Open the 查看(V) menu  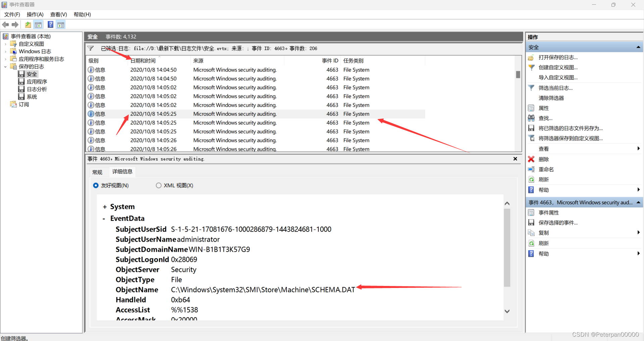(59, 14)
